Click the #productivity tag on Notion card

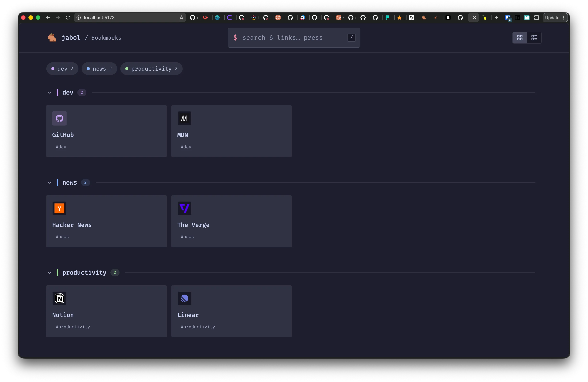[73, 327]
